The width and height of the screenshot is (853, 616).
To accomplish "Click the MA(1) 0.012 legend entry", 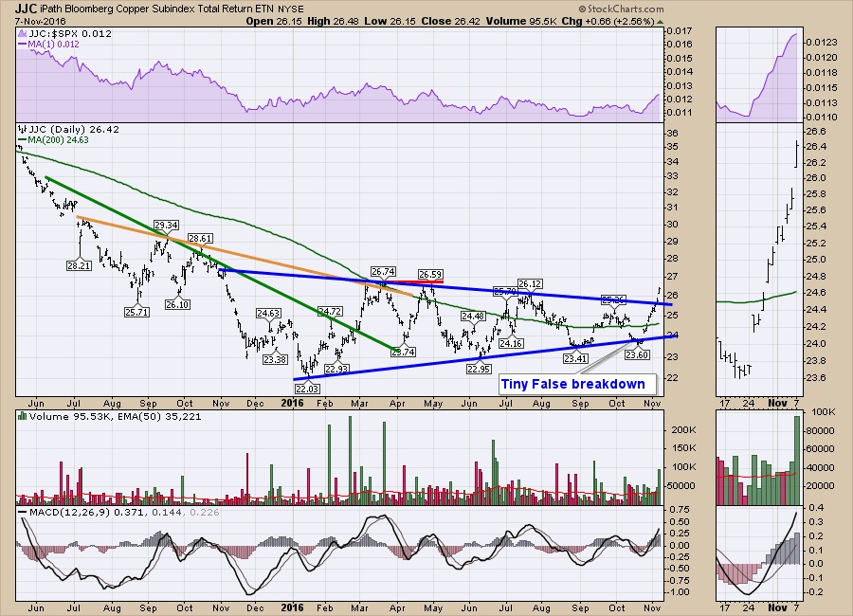I will click(53, 45).
